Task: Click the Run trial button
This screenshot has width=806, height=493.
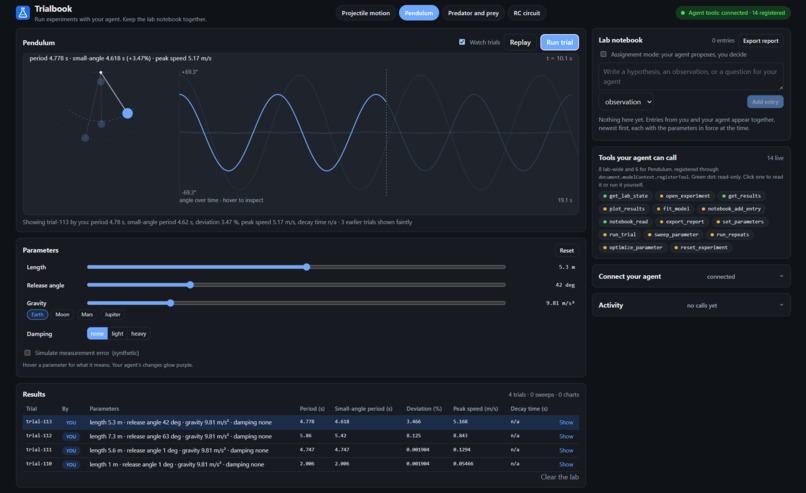Action: (559, 42)
